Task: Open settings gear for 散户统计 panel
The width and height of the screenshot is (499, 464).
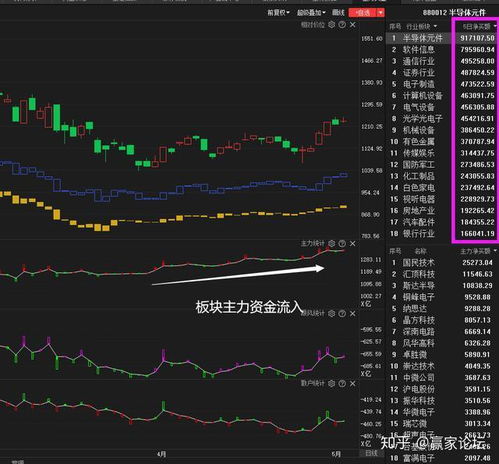Action: [331, 384]
